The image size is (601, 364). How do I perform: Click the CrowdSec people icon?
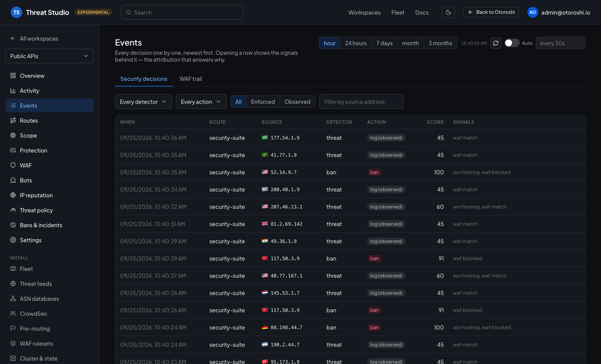click(13, 313)
